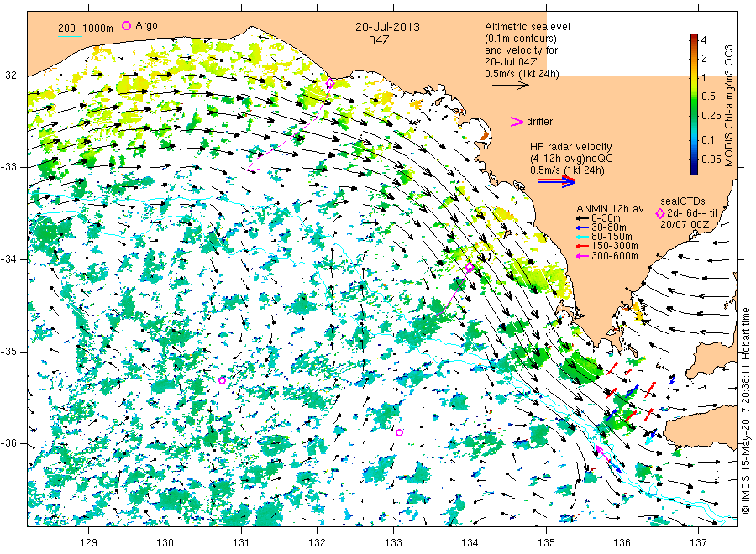Click the altimetric velocity reference arrow in legend

tap(510, 86)
